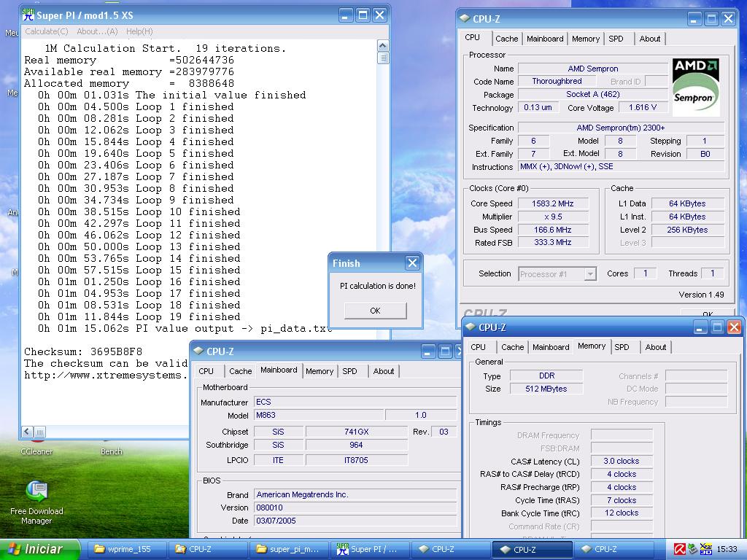Select About tab in CPU-Z Mainboard window
Viewport: 747px width, 560px height.
[x=384, y=371]
